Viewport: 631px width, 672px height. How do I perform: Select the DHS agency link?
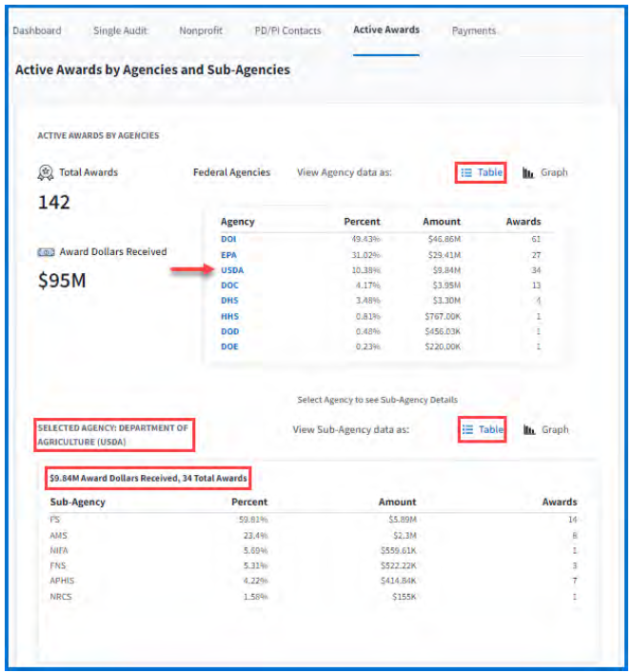coord(229,301)
